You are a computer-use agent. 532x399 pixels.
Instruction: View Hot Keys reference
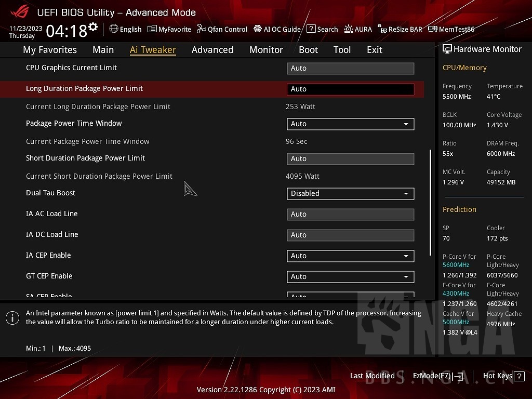[497, 376]
